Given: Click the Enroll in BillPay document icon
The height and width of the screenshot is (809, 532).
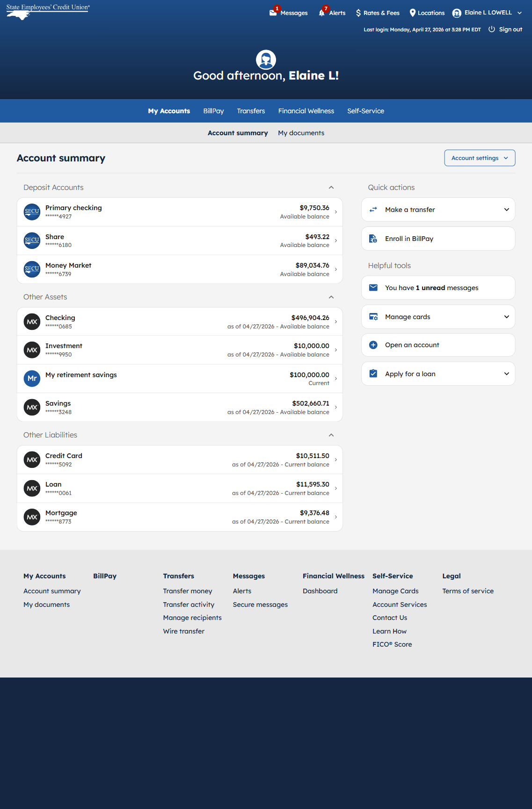Looking at the screenshot, I should pos(373,239).
